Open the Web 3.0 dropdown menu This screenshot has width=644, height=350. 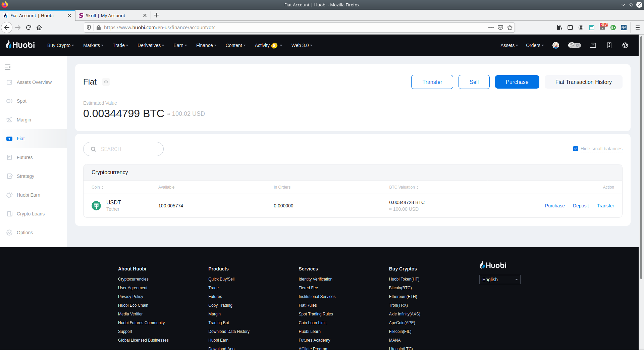tap(302, 45)
